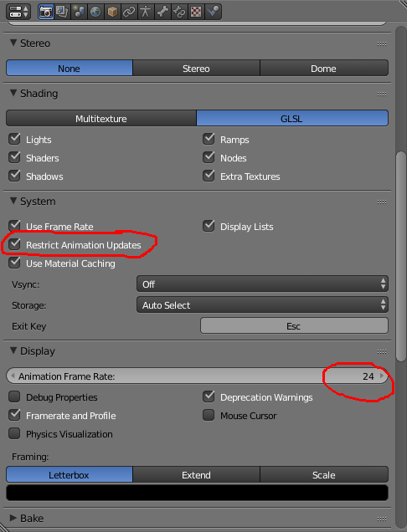407x532 pixels.
Task: Enable Mouse Cursor checkbox
Action: 209,415
